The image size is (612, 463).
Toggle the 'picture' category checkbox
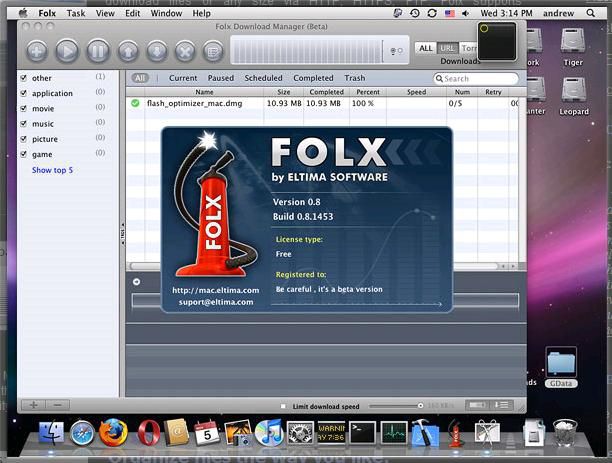tap(23, 139)
